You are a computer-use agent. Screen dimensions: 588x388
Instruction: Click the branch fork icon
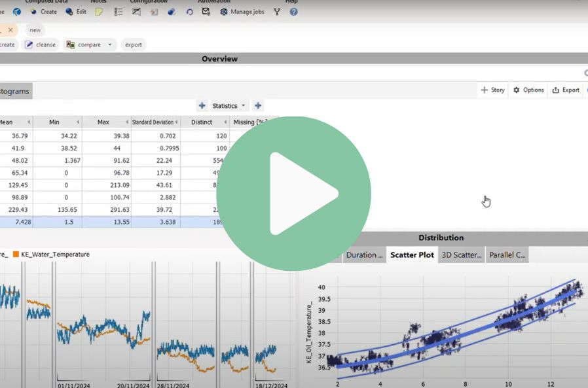click(x=277, y=12)
